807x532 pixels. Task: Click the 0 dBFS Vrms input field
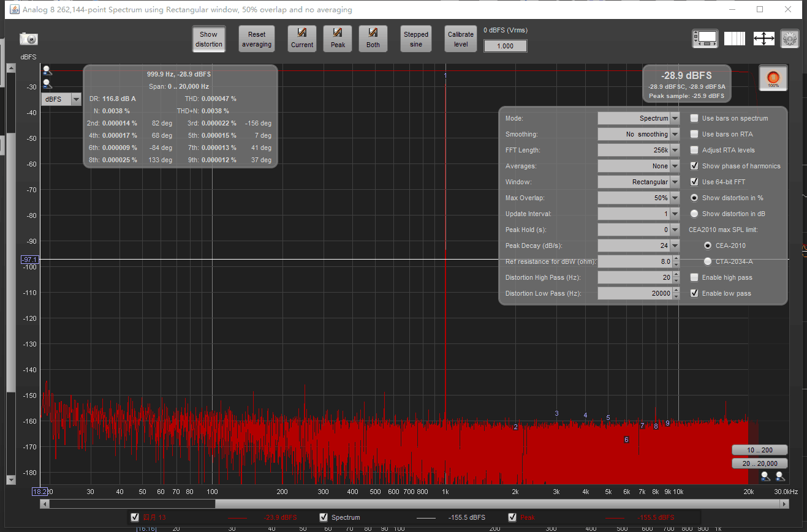tap(505, 47)
